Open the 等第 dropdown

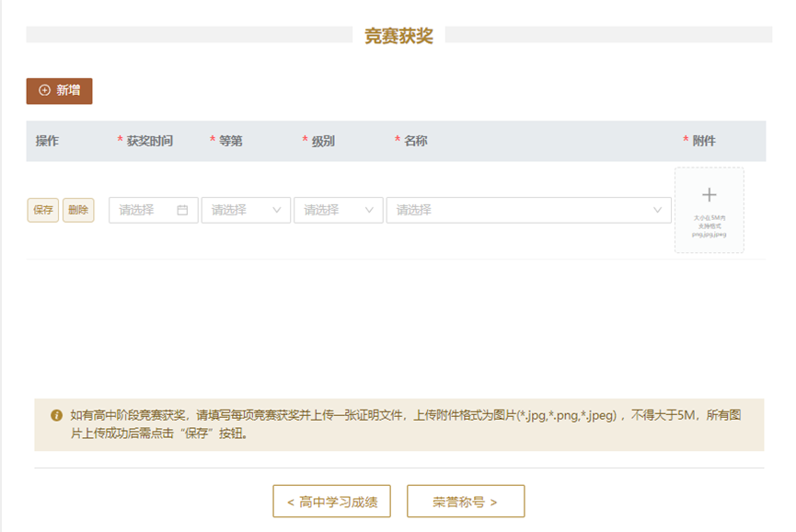[x=246, y=210]
